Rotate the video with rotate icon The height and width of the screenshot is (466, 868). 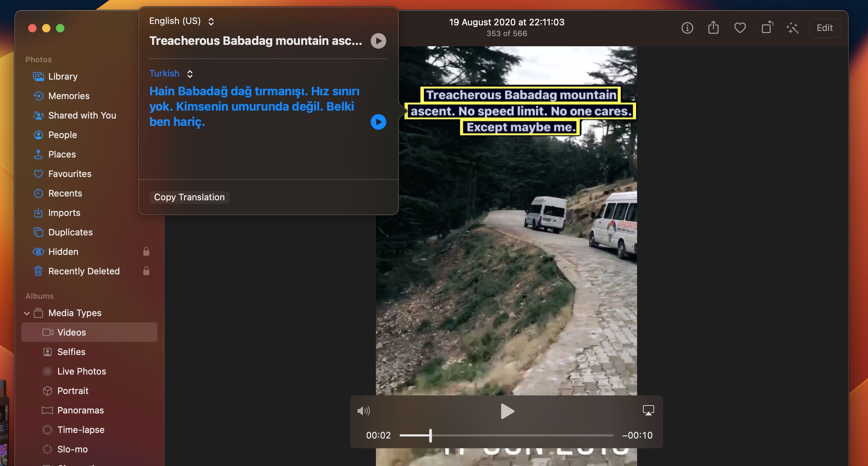pyautogui.click(x=767, y=27)
